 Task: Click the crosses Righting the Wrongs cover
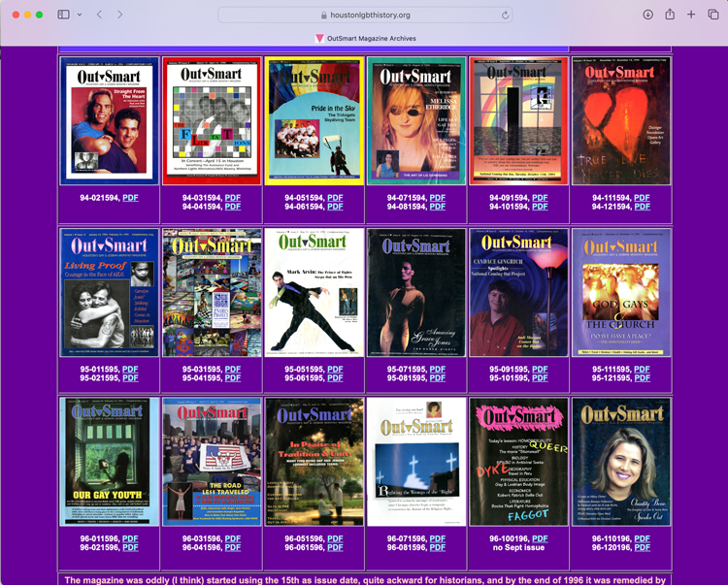tap(416, 462)
